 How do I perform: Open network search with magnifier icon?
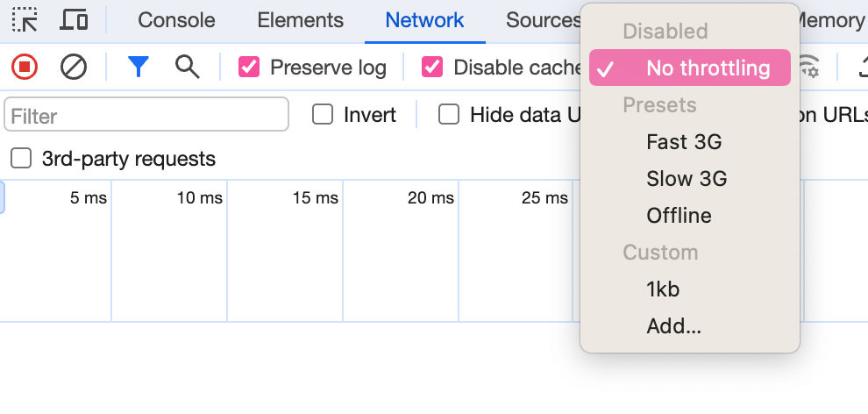pos(187,67)
